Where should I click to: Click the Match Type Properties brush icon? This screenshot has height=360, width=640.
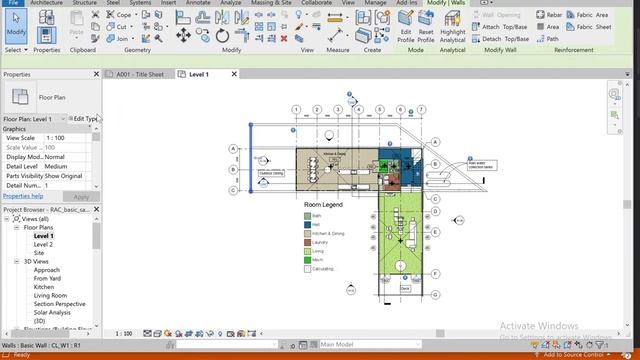pos(95,39)
